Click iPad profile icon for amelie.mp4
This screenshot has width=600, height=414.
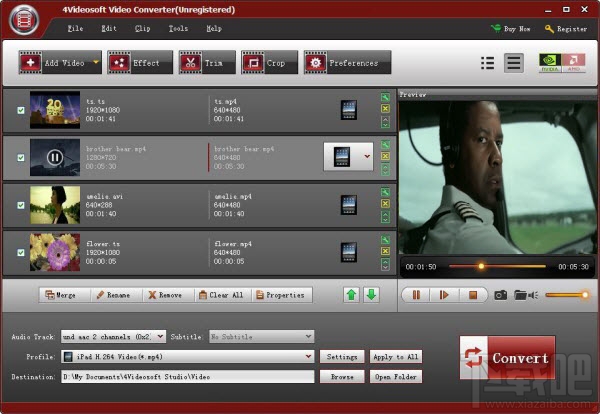click(349, 205)
